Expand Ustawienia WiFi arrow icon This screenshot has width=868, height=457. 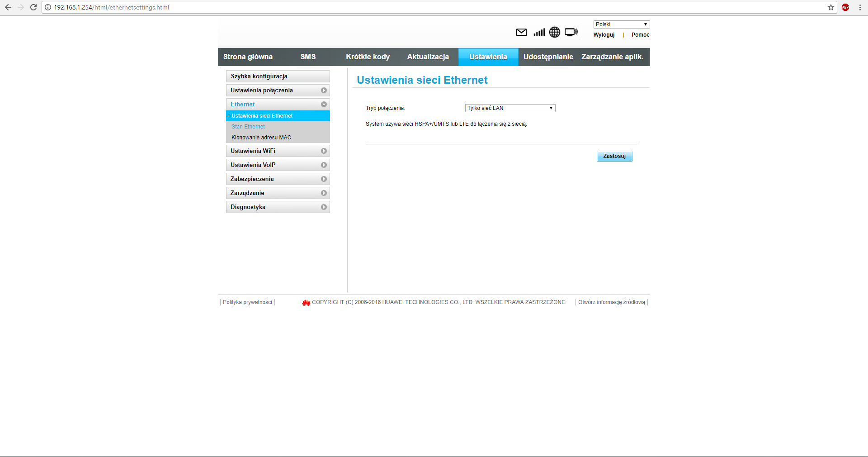point(324,151)
